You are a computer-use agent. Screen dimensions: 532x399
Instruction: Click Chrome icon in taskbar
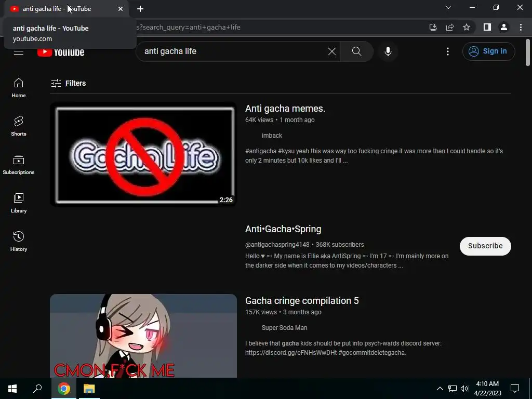point(63,389)
